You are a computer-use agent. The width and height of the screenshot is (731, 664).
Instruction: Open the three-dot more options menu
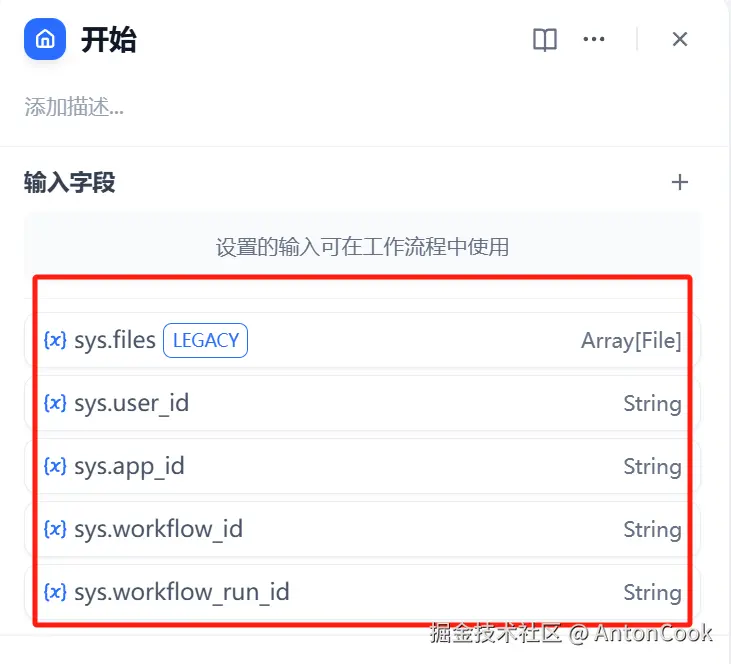594,40
